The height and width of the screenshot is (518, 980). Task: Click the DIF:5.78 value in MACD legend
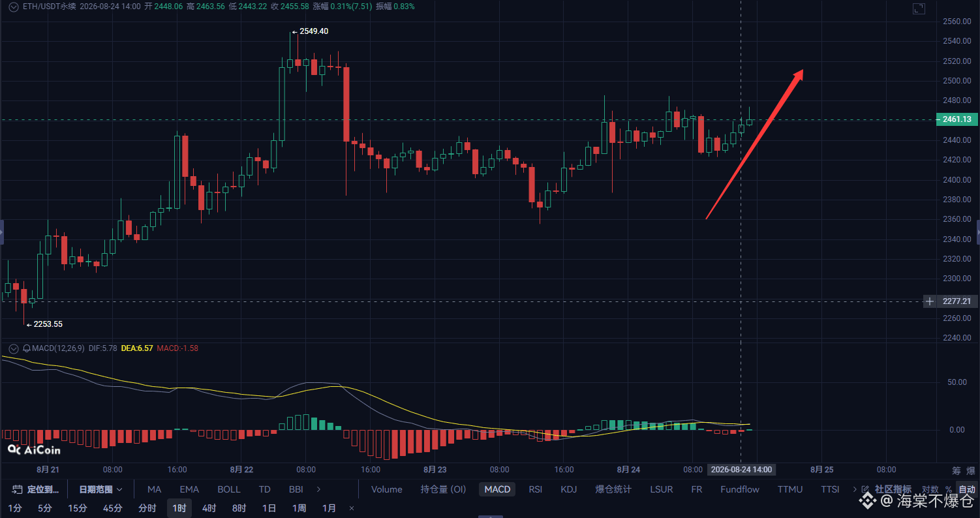103,348
